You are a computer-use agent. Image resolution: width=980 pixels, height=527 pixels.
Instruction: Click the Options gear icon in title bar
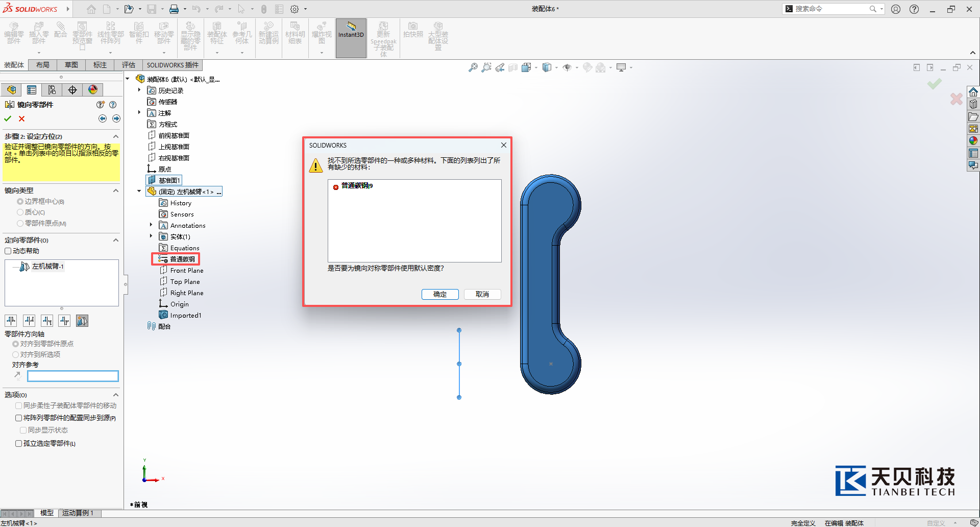pos(295,9)
